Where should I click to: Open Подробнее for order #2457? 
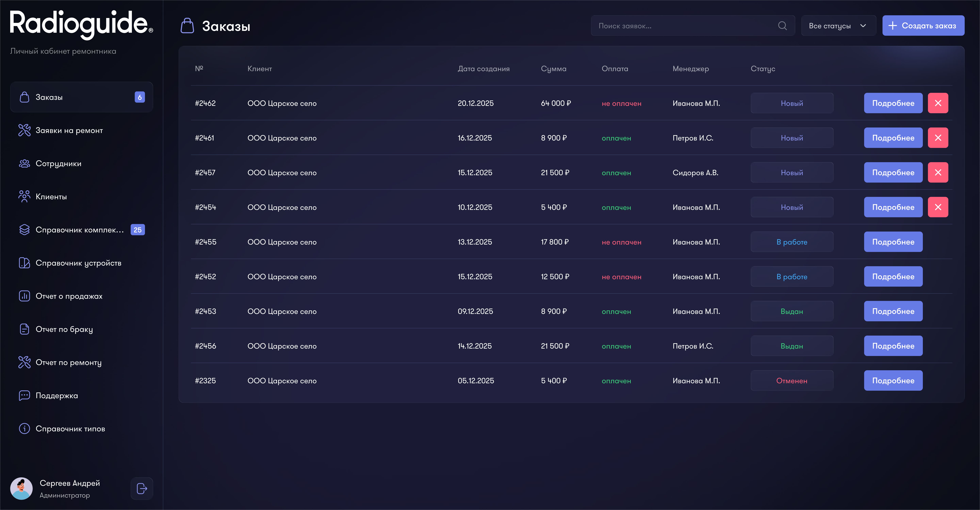[x=893, y=172]
